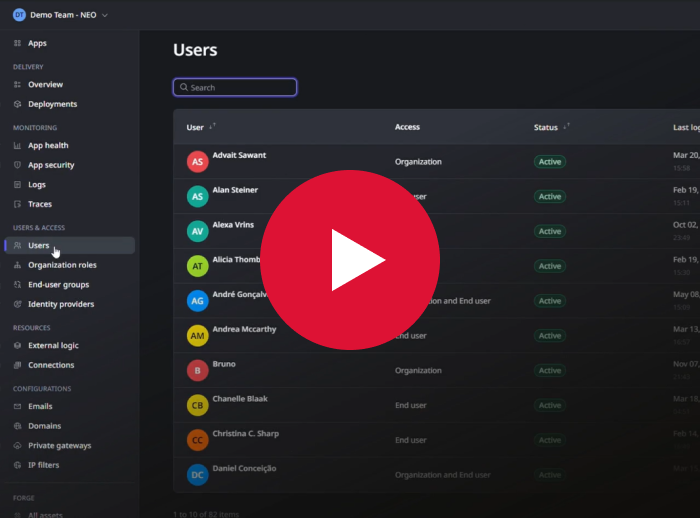This screenshot has height=518, width=700.
Task: Open IP filters configuration
Action: [x=44, y=465]
